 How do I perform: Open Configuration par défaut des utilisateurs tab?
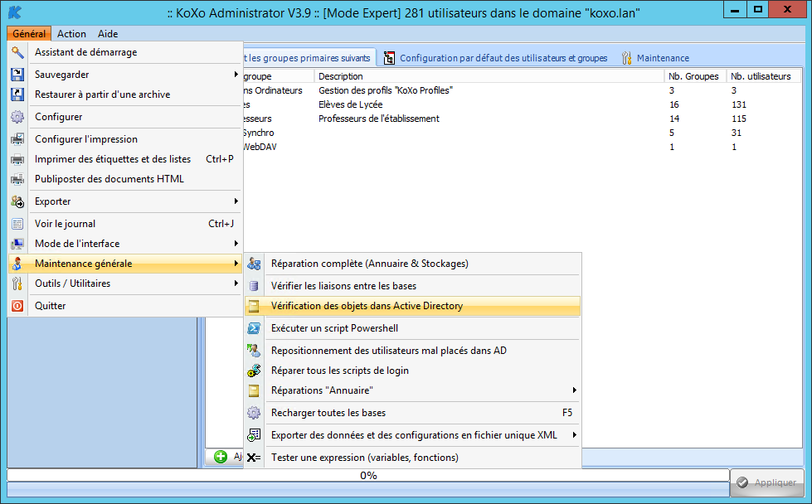(x=496, y=58)
